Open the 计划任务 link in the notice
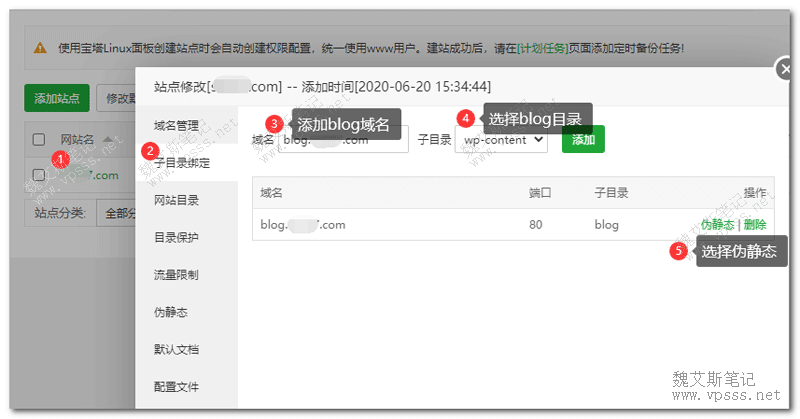The image size is (800, 419). (x=542, y=48)
